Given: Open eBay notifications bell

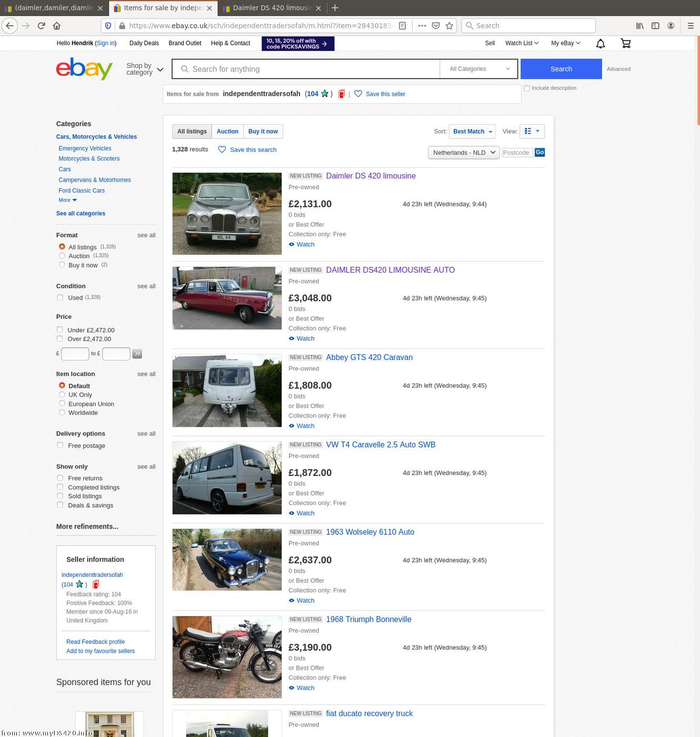Looking at the screenshot, I should pos(601,44).
